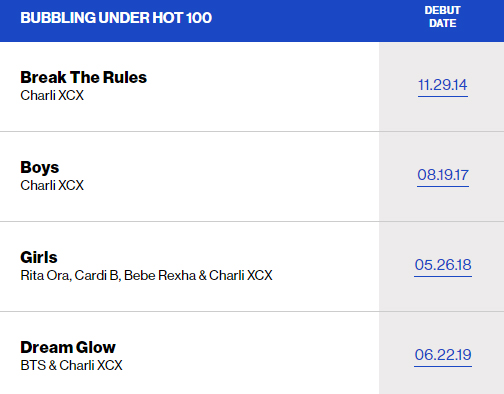
Task: Click the Break The Rules debut date cell
Action: [441, 87]
